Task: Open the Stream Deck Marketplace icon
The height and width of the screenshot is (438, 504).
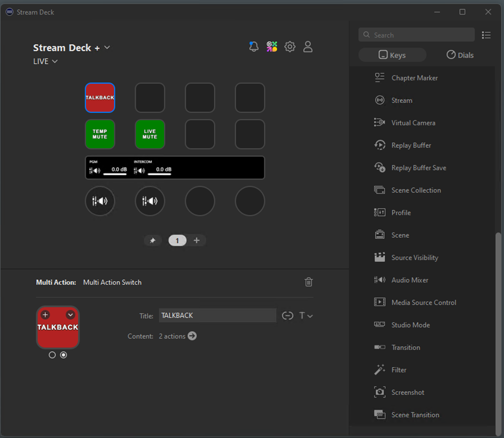Action: [272, 47]
